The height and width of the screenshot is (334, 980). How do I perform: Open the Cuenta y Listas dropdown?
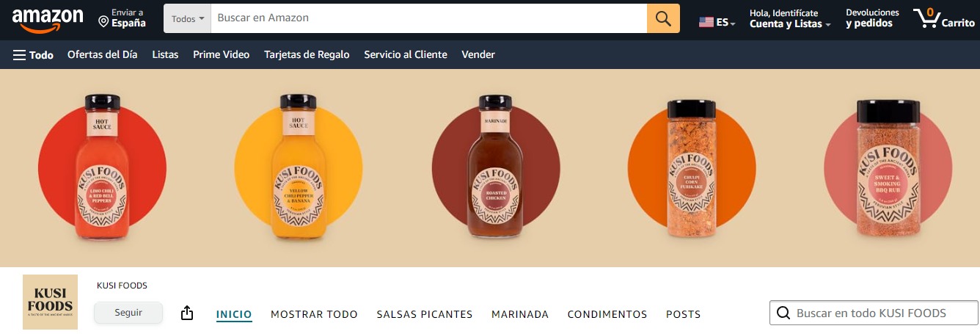tap(790, 23)
